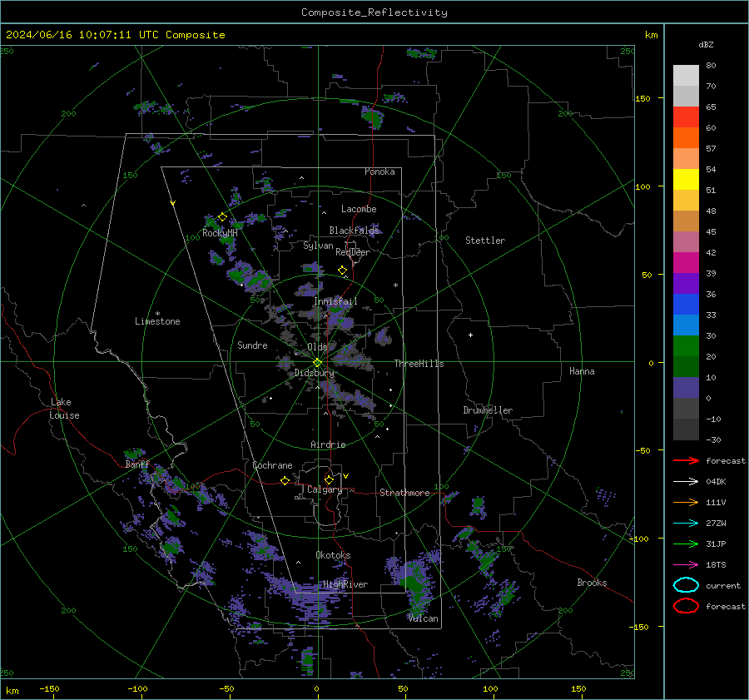Screen dimensions: 749x700
Task: Click the Strathmore label
Action: tap(404, 493)
